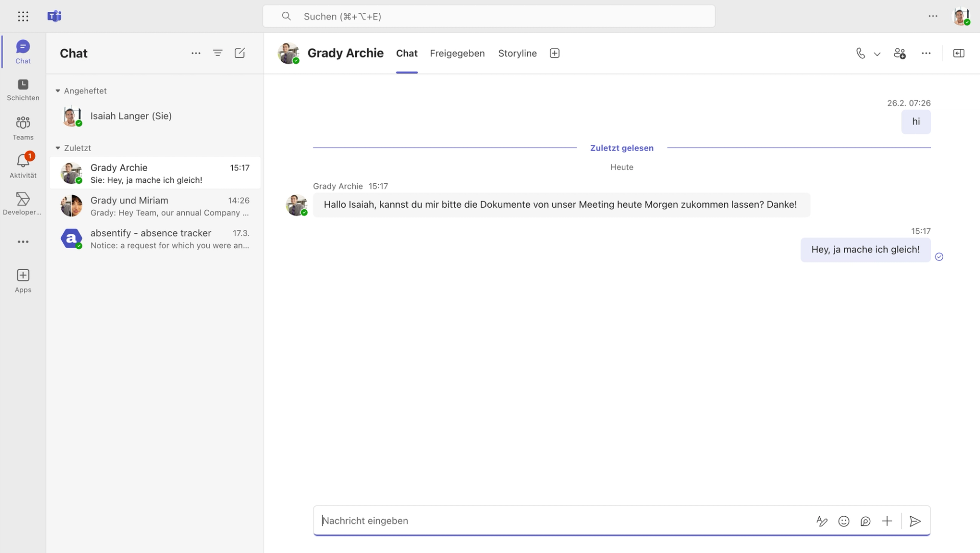The height and width of the screenshot is (553, 980).
Task: Click add people to chat icon
Action: pyautogui.click(x=899, y=53)
